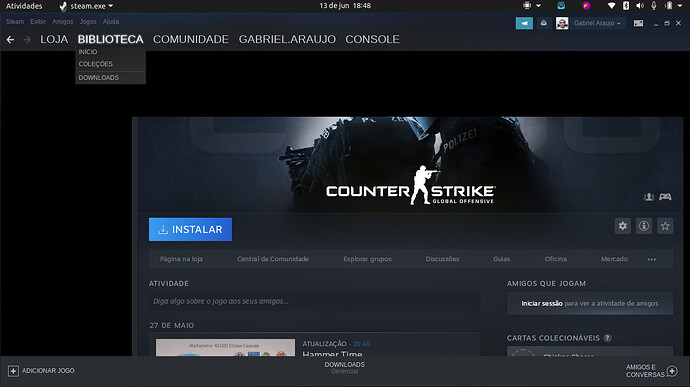Open the announcements megaphone icon
The image size is (690, 387).
(x=524, y=23)
